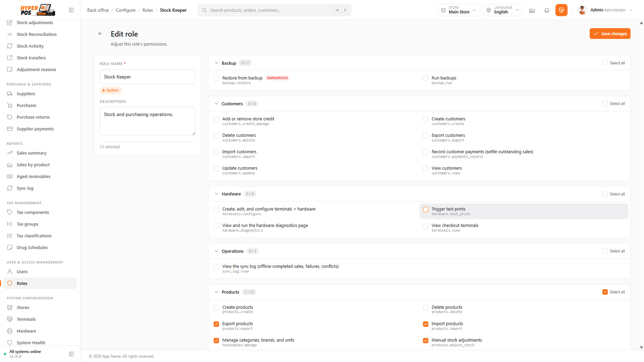This screenshot has width=644, height=362.
Task: Collapse the Products permissions section
Action: (x=216, y=292)
